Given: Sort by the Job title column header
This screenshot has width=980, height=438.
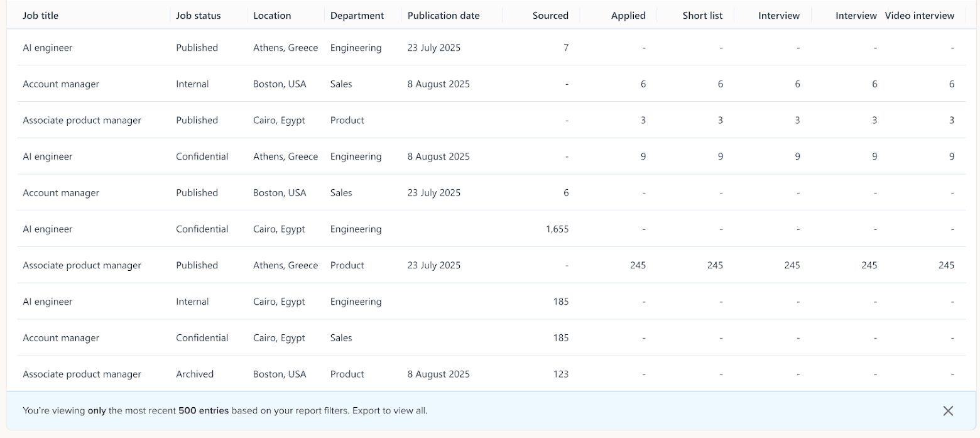Looking at the screenshot, I should tap(41, 16).
